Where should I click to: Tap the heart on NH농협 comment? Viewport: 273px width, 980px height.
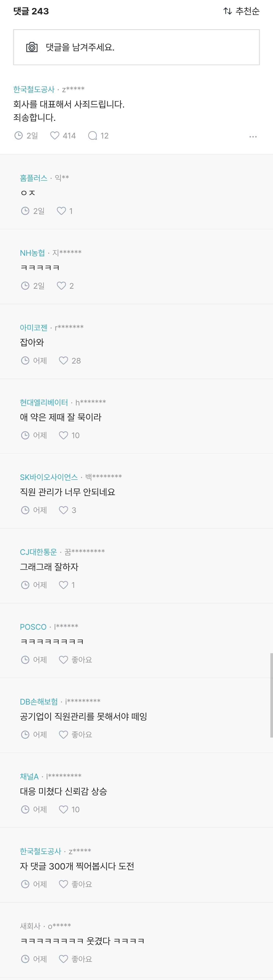61,286
